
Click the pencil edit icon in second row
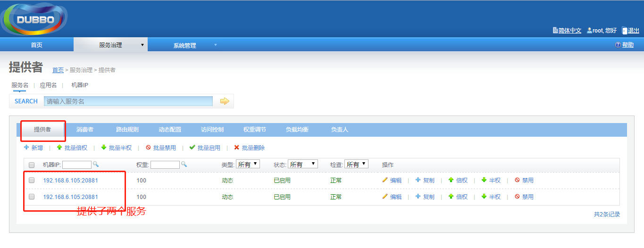pos(385,197)
